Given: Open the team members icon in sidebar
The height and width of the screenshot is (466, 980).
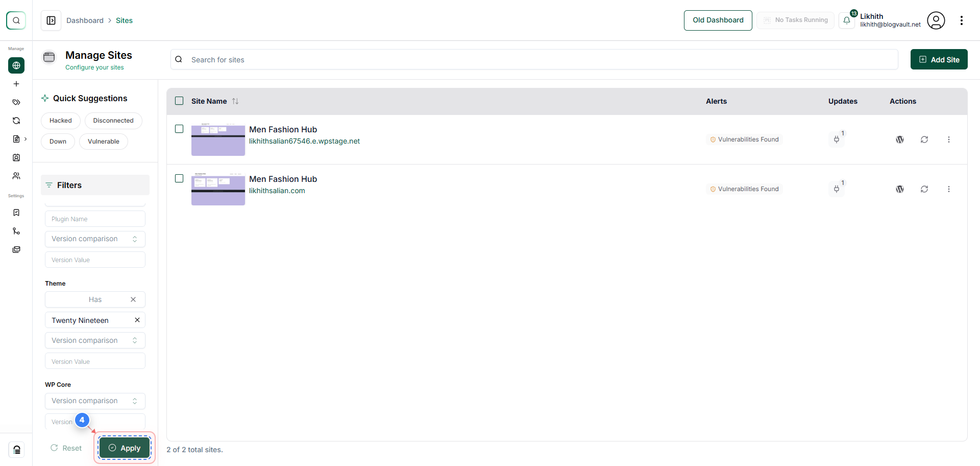Looking at the screenshot, I should (16, 176).
